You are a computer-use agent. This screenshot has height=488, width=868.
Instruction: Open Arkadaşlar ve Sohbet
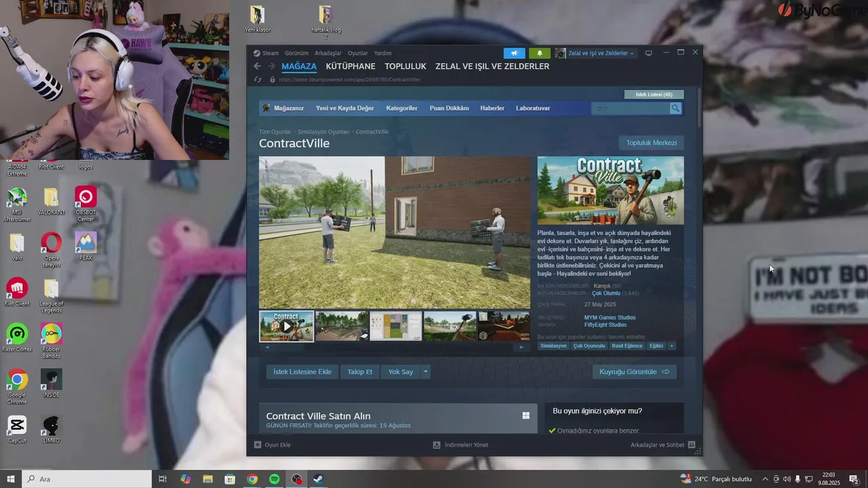click(663, 445)
